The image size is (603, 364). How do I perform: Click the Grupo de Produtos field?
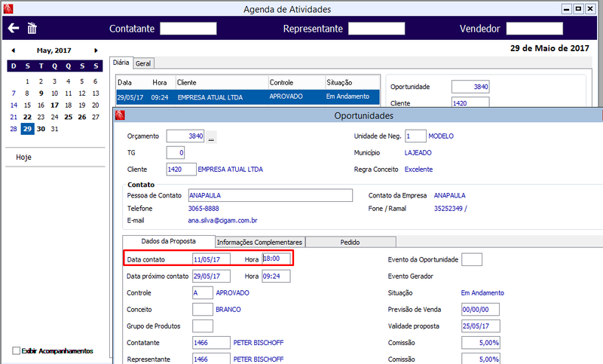point(203,326)
